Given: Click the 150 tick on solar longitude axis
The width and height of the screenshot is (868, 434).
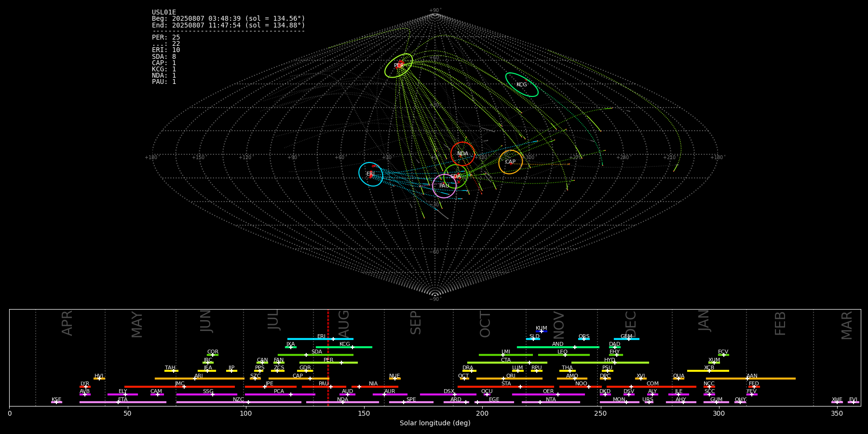Looking at the screenshot, I should [x=364, y=413].
